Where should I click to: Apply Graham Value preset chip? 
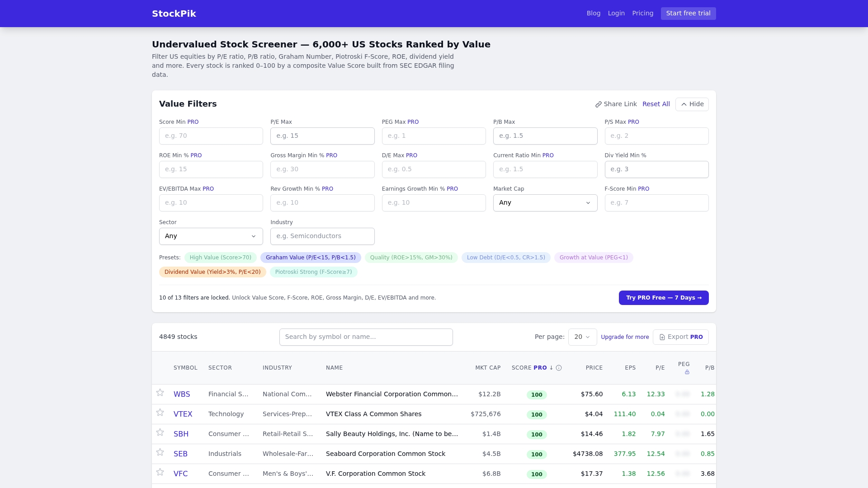311,258
